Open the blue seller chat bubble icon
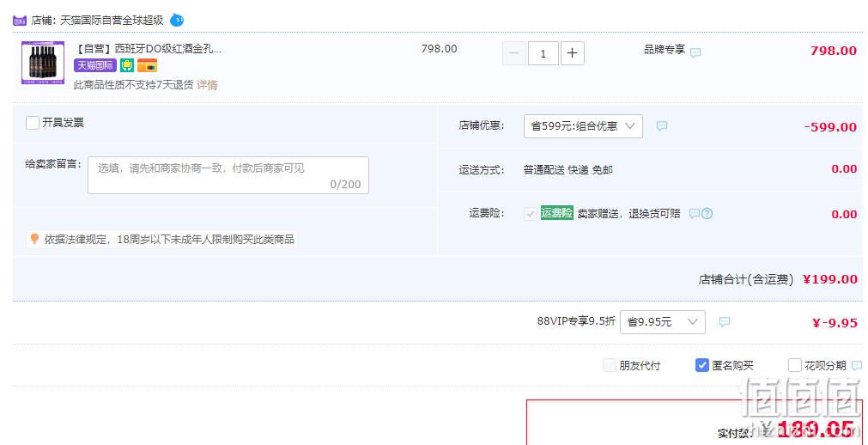This screenshot has height=445, width=868. pyautogui.click(x=177, y=20)
